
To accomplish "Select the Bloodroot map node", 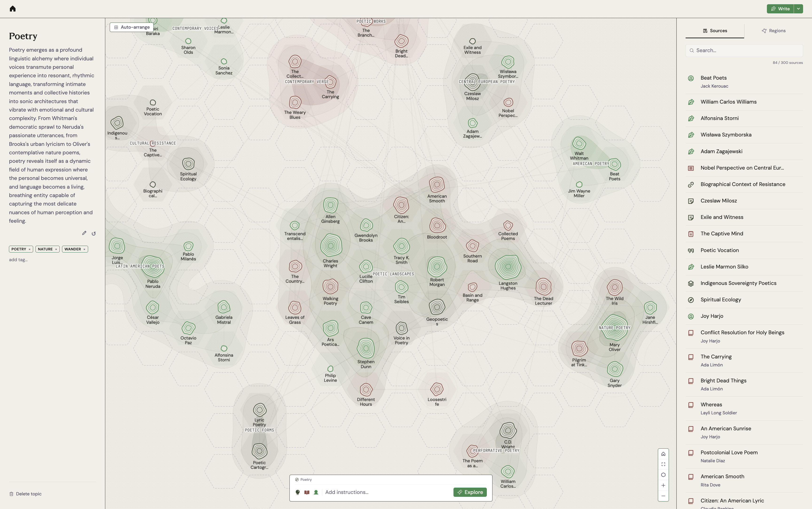I will pyautogui.click(x=437, y=225).
